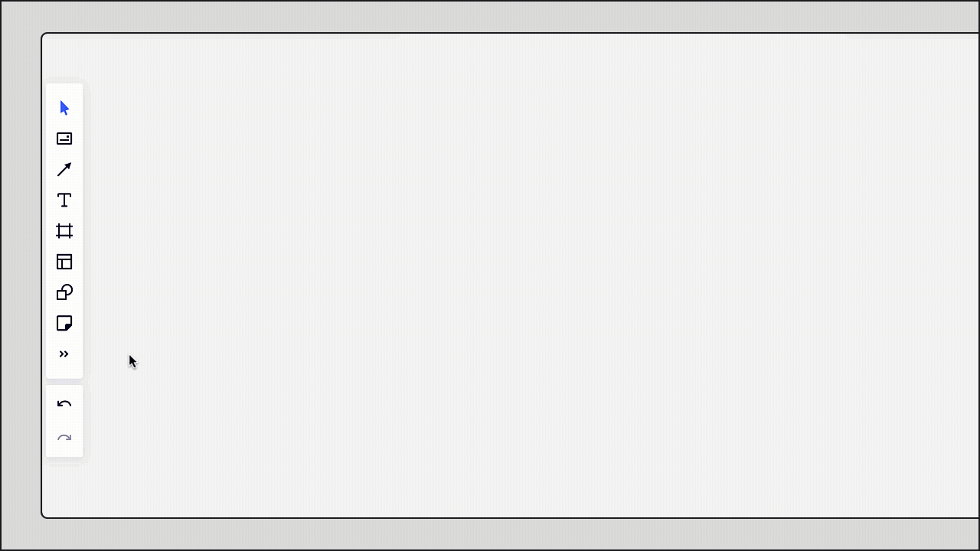980x551 pixels.
Task: Click the overlapping circle and square icon
Action: coord(64,292)
